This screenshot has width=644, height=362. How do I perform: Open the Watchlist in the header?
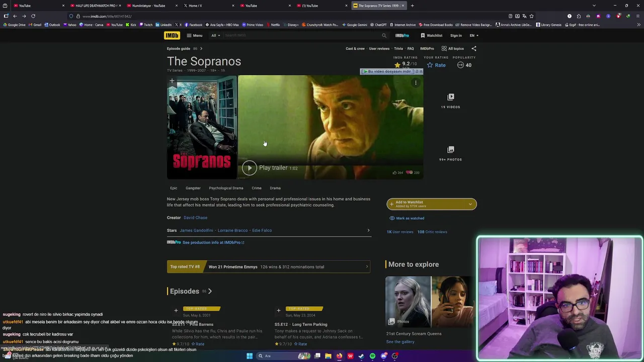(431, 35)
